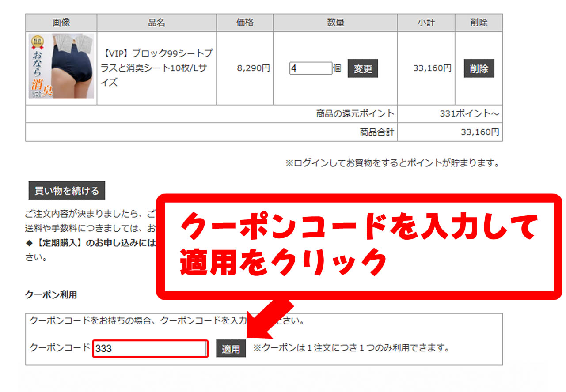Click the 品名 column header
Screen dimensions: 566x392
pyautogui.click(x=157, y=23)
